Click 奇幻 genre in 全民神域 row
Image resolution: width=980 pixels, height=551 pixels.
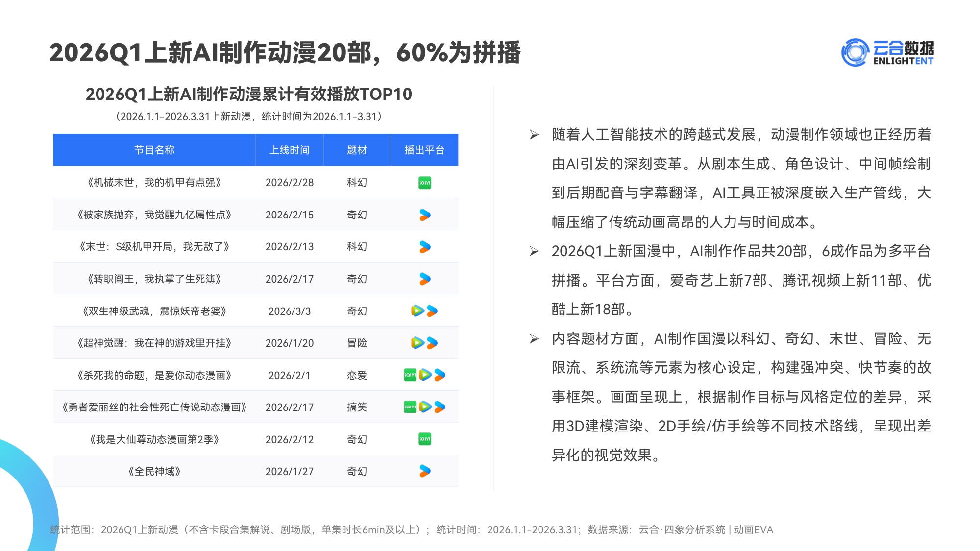(x=357, y=471)
